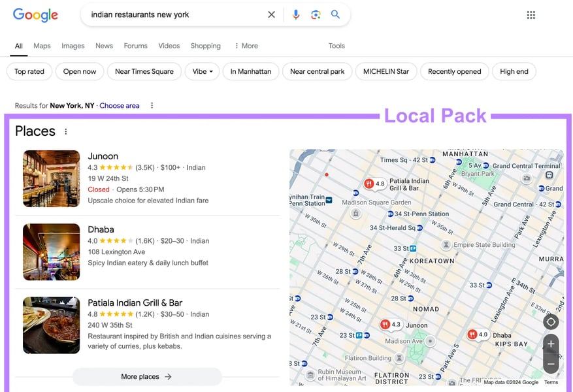The image size is (573, 392).
Task: Apply the Recently opened filter chip
Action: (x=455, y=72)
